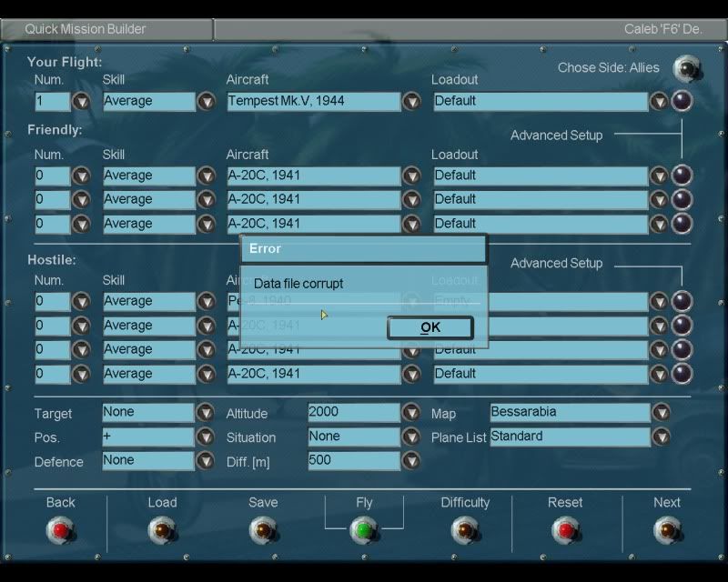
Task: Open Num. dropdown in third Friendly row
Action: point(81,224)
